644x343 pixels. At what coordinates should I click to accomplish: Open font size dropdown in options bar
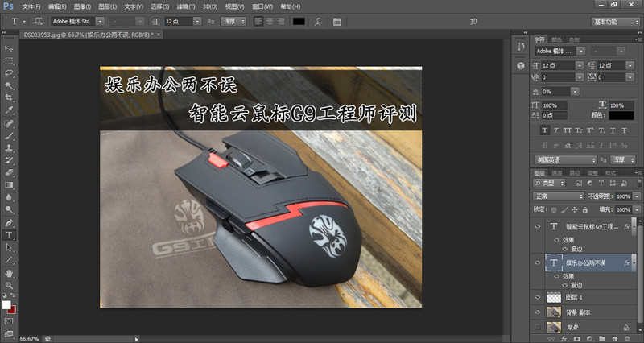point(197,21)
